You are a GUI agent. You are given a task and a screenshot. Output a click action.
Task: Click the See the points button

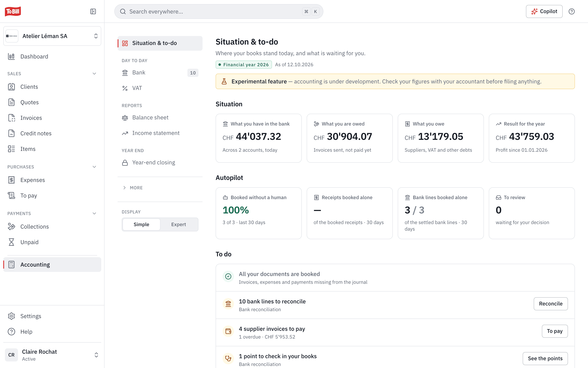click(545, 358)
